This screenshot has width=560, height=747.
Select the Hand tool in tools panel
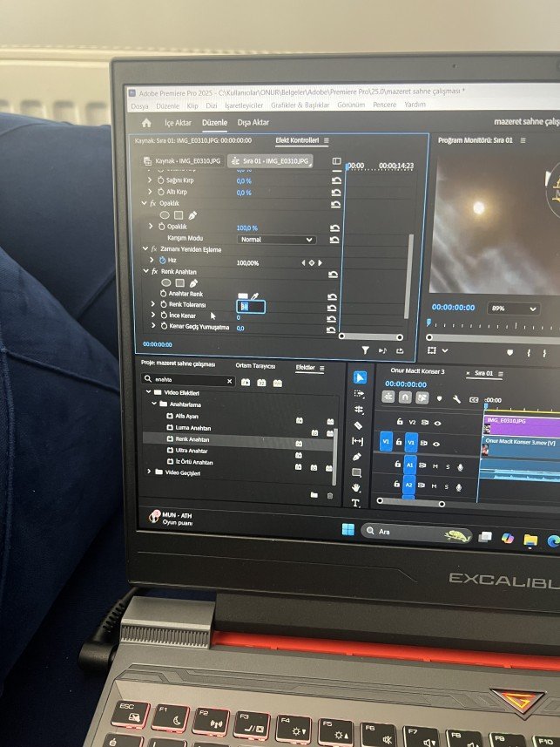pos(356,487)
